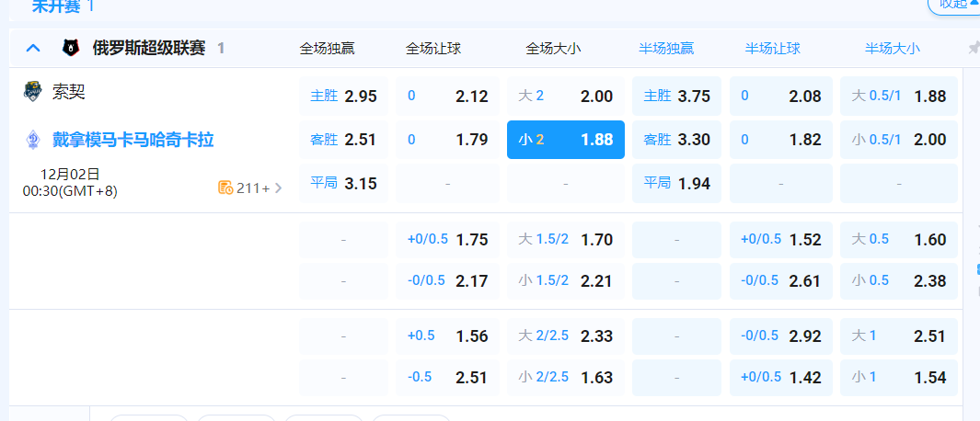Select 大 1.5/2 odds 1.70

566,240
